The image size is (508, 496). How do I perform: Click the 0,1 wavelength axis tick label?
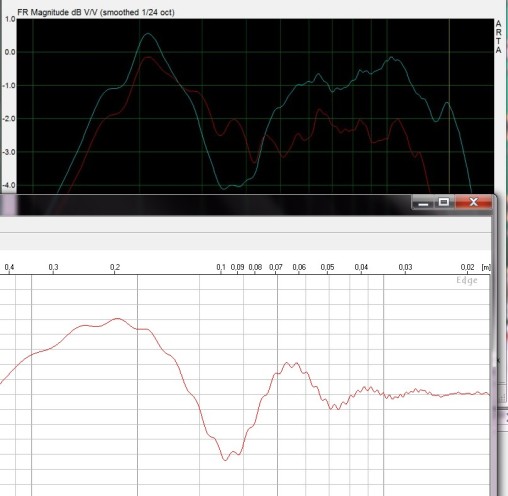pyautogui.click(x=221, y=267)
